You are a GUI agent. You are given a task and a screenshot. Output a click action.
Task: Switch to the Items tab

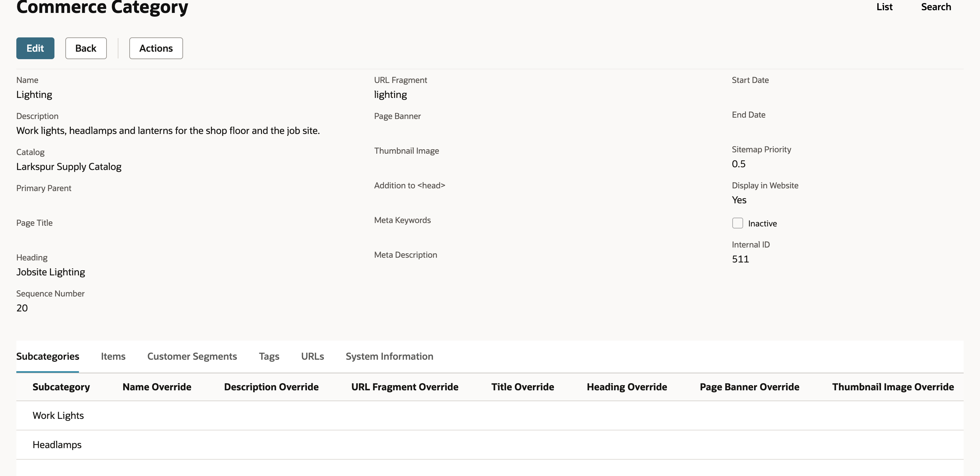click(x=113, y=356)
